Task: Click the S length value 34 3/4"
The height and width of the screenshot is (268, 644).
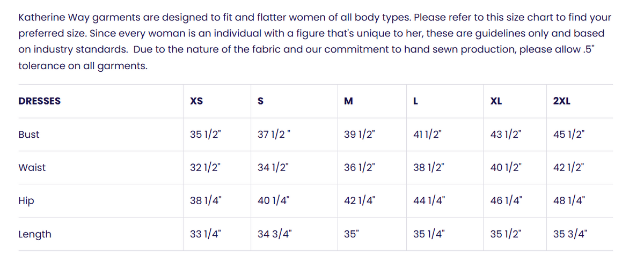Action: coord(275,234)
